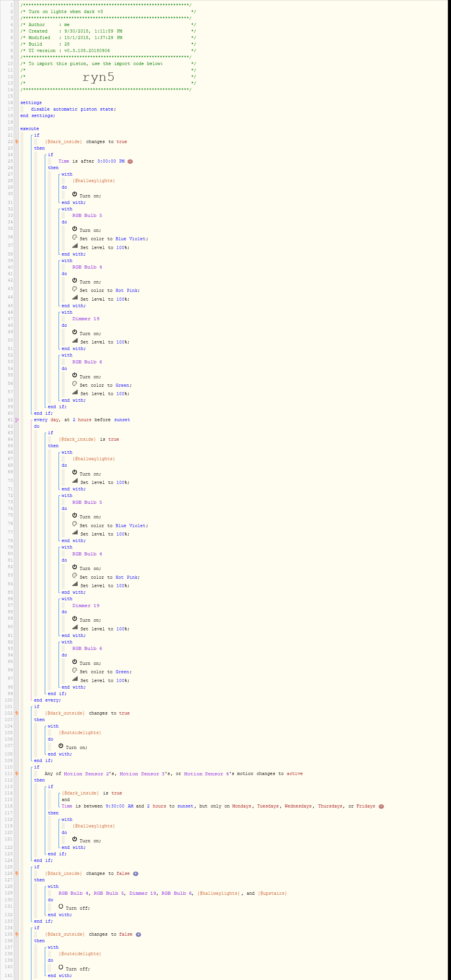The width and height of the screenshot is (451, 980).
Task: Click the {@outsidelights} variable on line 105
Action: (x=80, y=733)
